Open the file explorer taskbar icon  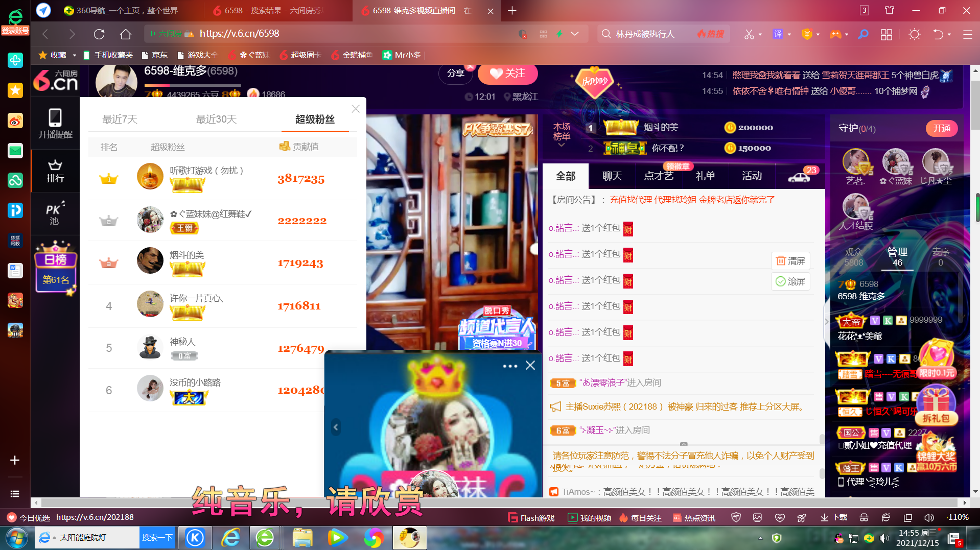[x=302, y=538]
